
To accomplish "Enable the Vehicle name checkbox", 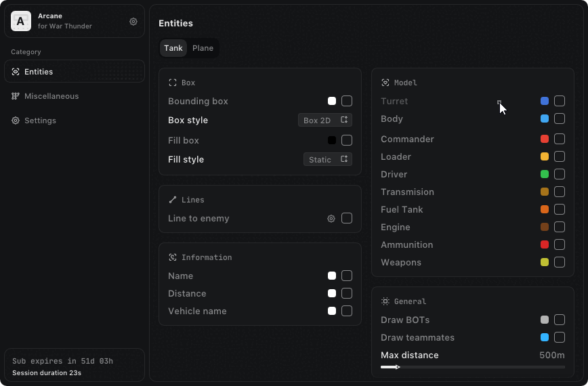I will [347, 311].
